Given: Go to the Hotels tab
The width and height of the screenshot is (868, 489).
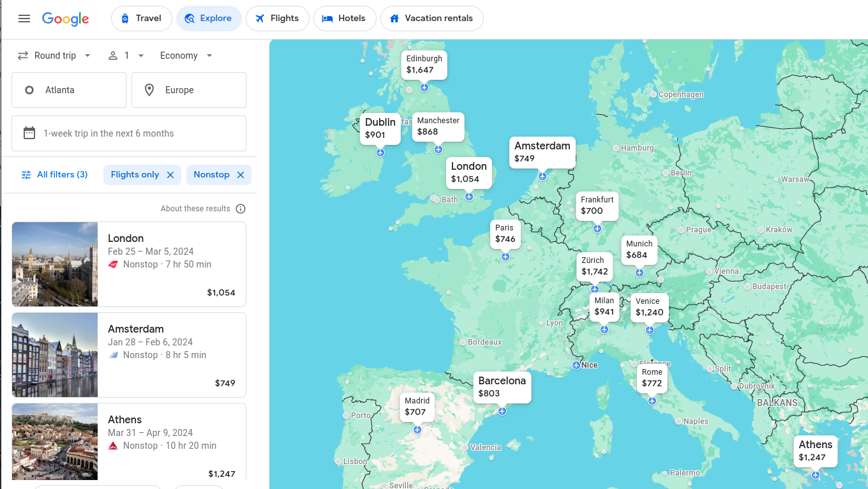Looking at the screenshot, I should click(344, 19).
